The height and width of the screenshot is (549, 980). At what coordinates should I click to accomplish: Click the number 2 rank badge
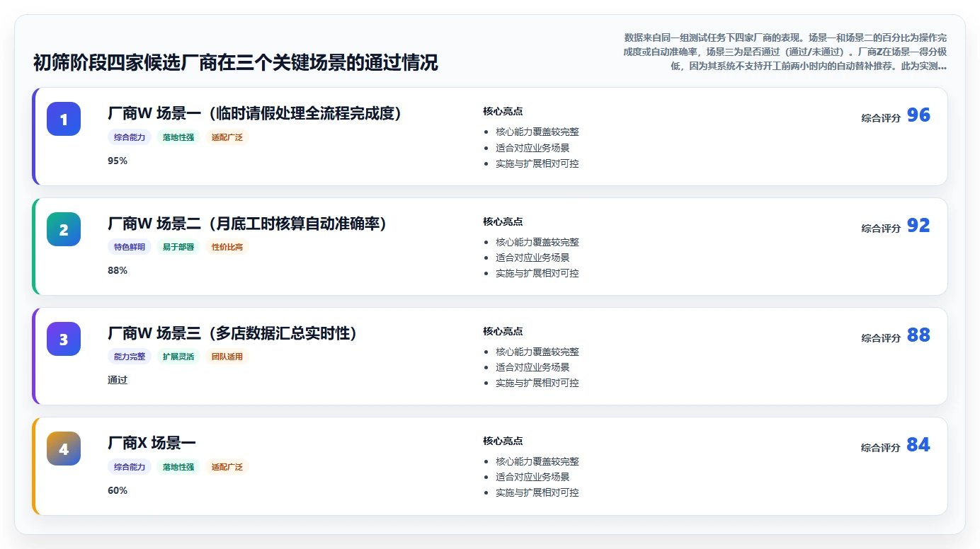pos(64,229)
